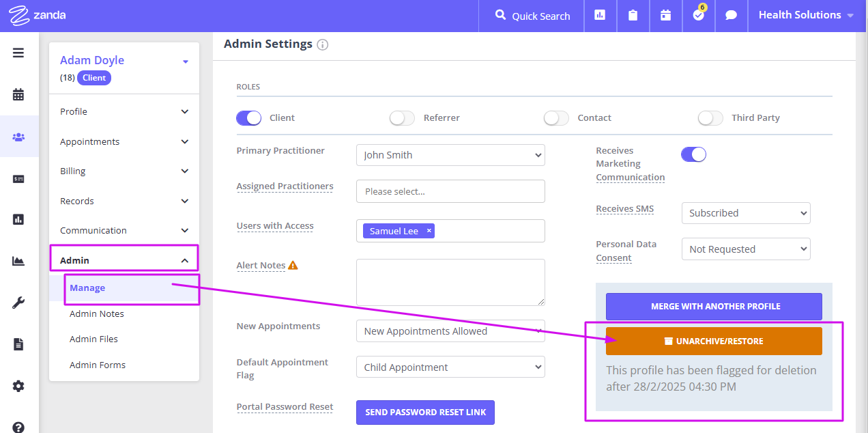Change the Receives SMS subscription dropdown
Image resolution: width=868 pixels, height=433 pixels.
(745, 212)
